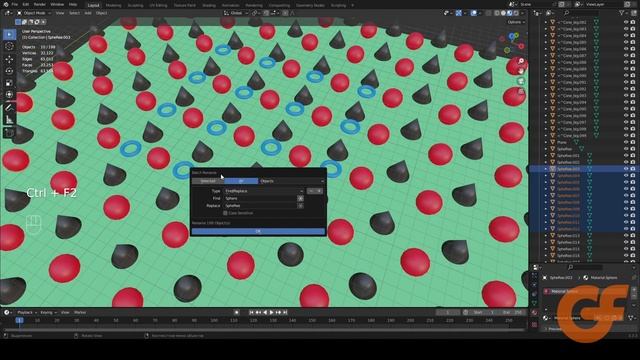Open the 3D viewport editor type menu
The image size is (640, 360).
coord(8,13)
